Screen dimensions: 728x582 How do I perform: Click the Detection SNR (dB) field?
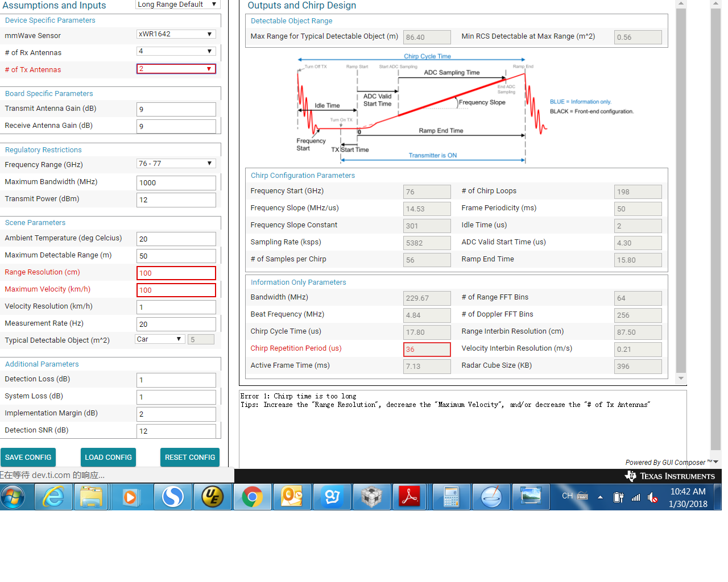click(x=176, y=431)
